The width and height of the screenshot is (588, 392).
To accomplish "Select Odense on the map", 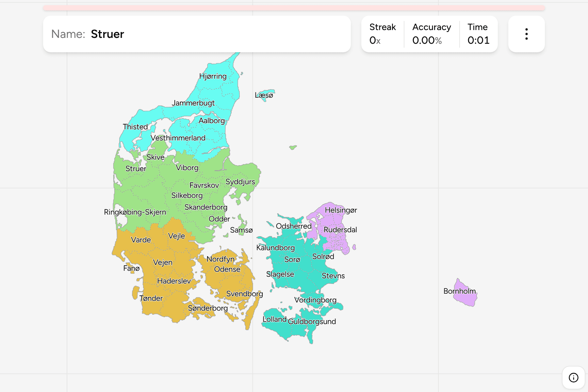I will (x=227, y=269).
